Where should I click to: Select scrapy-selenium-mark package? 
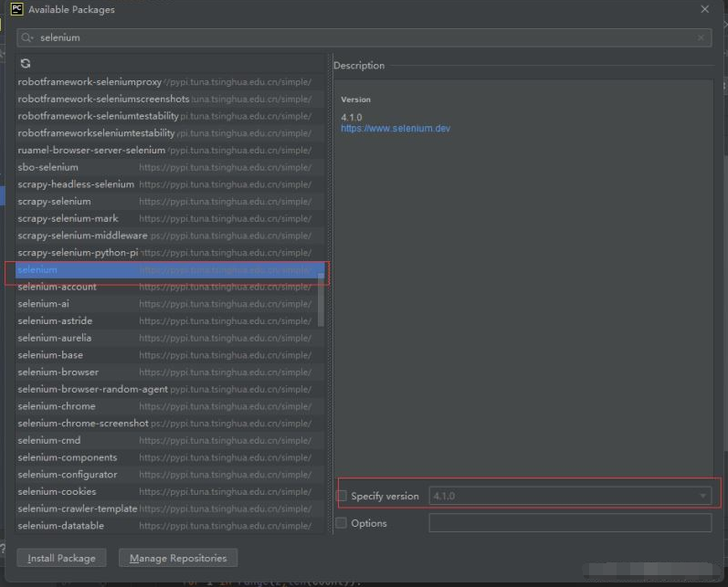point(170,218)
